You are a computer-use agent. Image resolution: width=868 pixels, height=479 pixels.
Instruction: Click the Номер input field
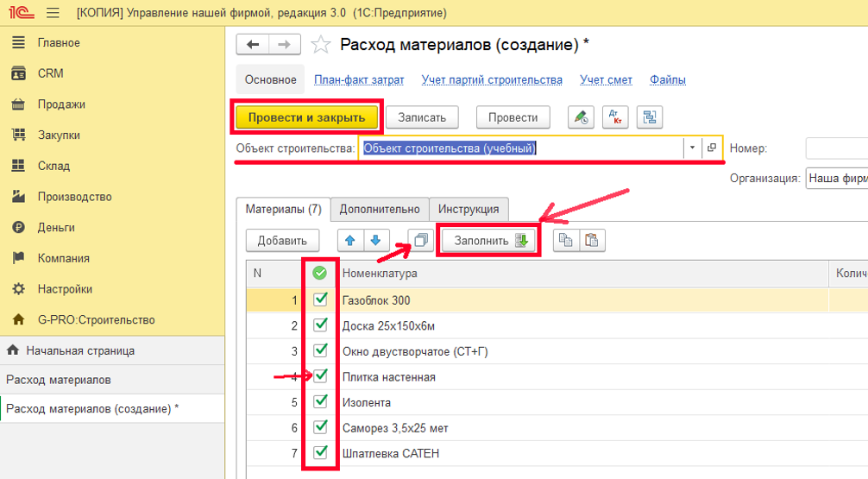836,148
